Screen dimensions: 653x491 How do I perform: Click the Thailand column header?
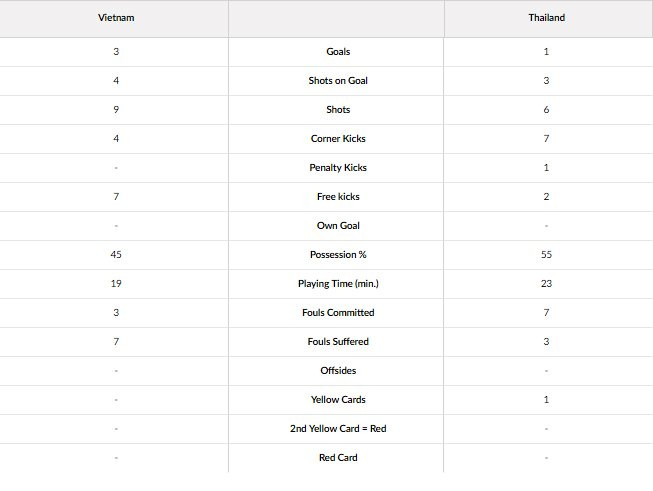click(546, 18)
